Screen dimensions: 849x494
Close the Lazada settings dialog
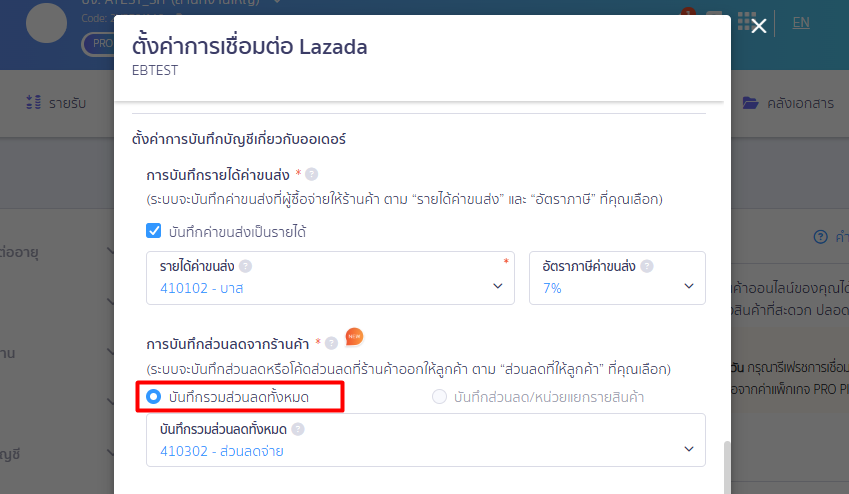click(759, 25)
